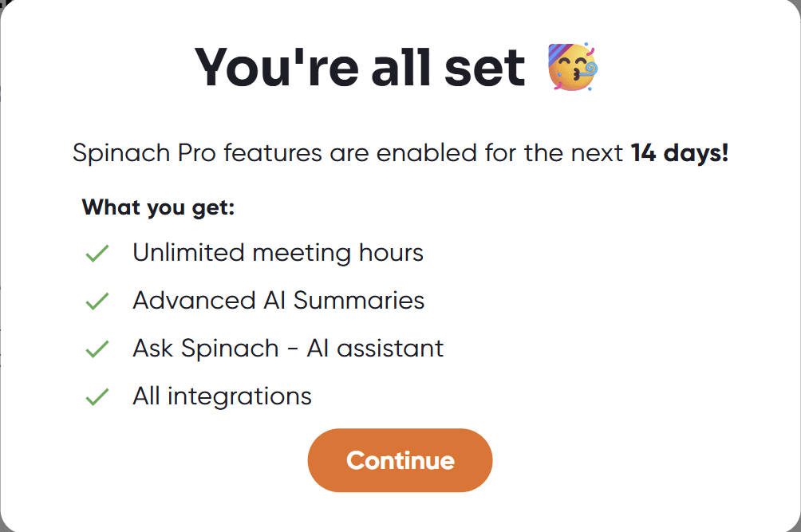Image resolution: width=801 pixels, height=532 pixels.
Task: Click the "All integrations" feature text
Action: [x=222, y=396]
